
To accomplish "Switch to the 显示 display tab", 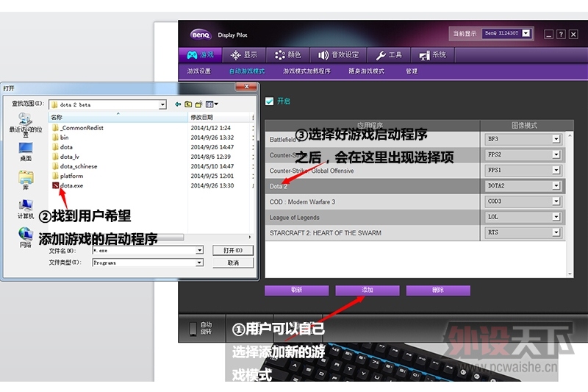I will (245, 54).
